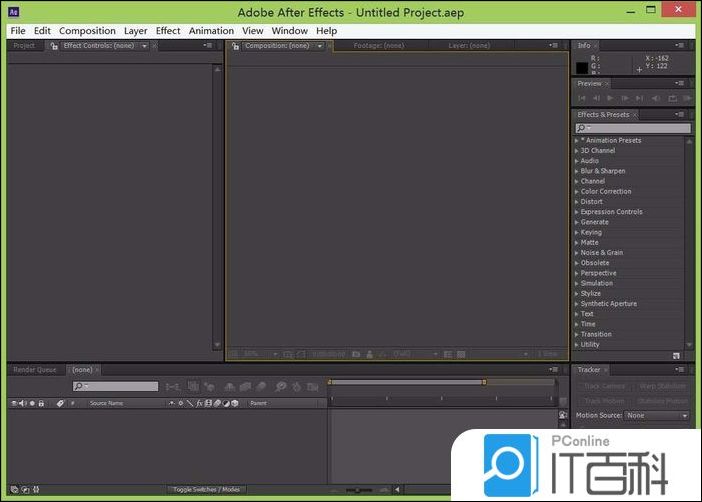Image resolution: width=702 pixels, height=502 pixels.
Task: Click the timeline Label tag column icon
Action: click(60, 403)
